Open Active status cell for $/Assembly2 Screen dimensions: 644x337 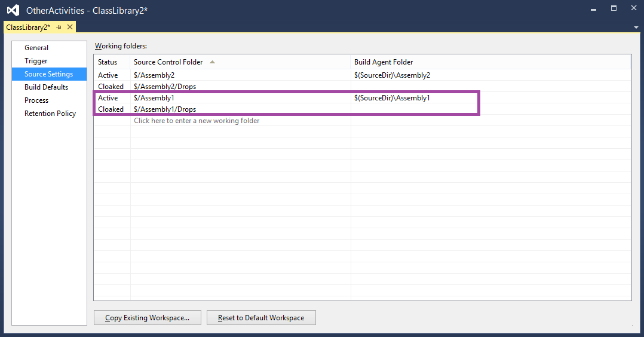[108, 75]
